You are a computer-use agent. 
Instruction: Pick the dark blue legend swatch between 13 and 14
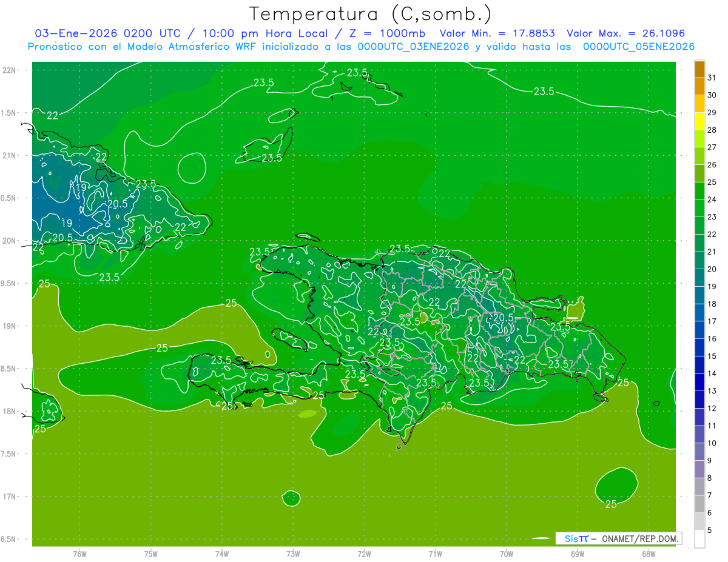coord(699,382)
